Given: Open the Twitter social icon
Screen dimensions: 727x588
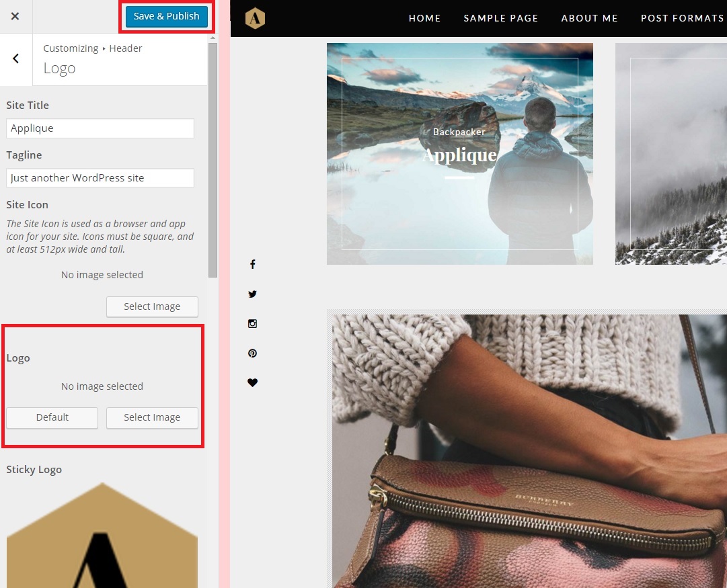Looking at the screenshot, I should (x=252, y=294).
